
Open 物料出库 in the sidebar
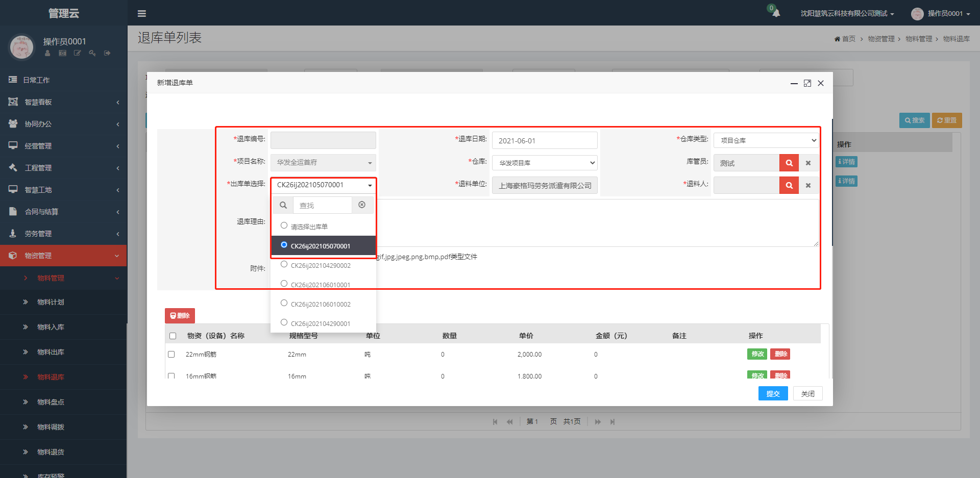coord(63,352)
